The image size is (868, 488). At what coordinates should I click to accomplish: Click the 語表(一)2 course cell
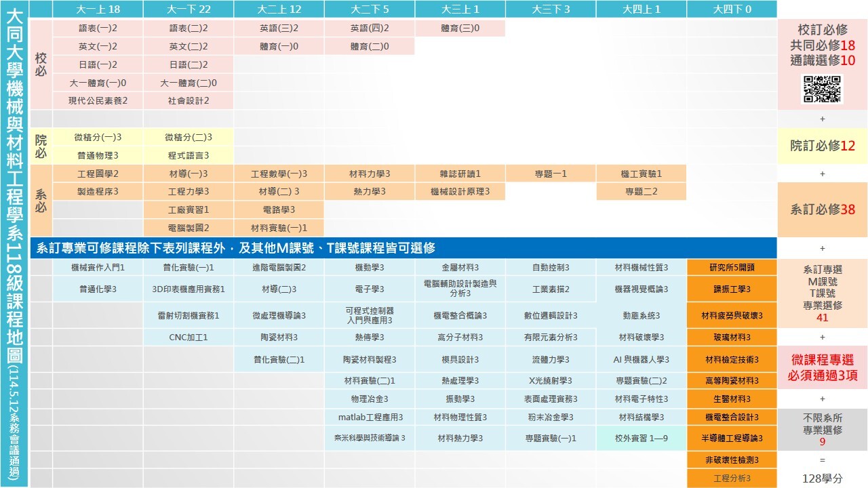(x=98, y=28)
